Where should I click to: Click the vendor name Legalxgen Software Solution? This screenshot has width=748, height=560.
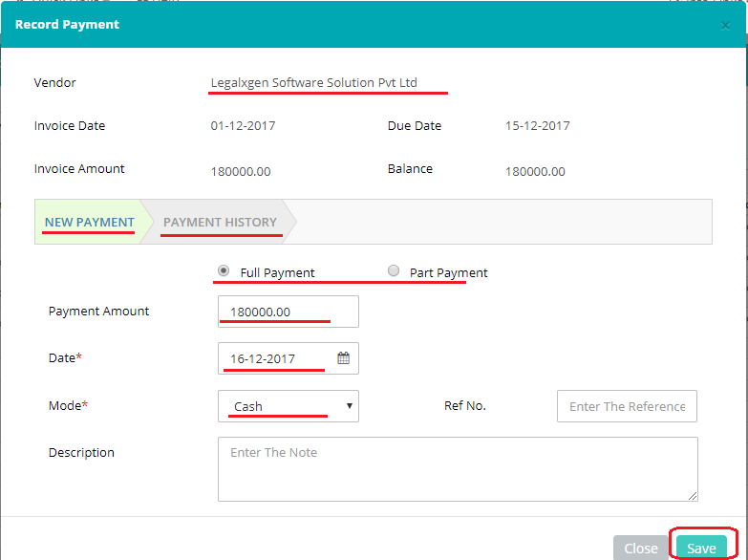pyautogui.click(x=314, y=83)
